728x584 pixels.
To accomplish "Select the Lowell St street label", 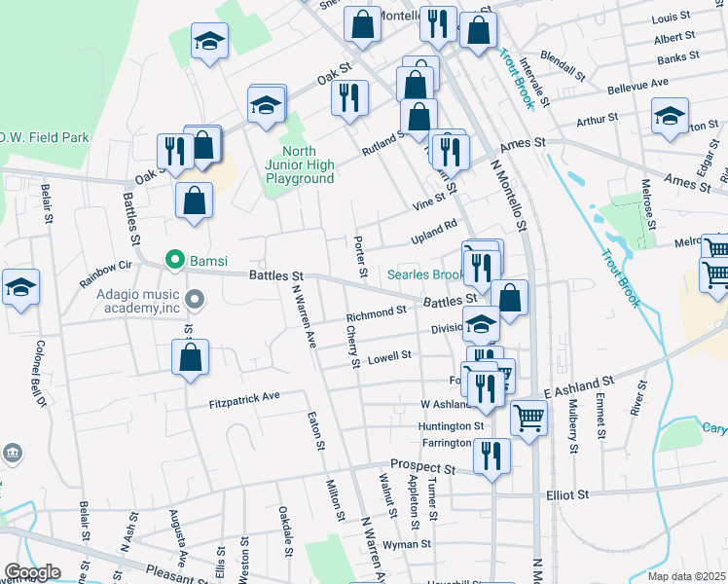I will pos(389,357).
